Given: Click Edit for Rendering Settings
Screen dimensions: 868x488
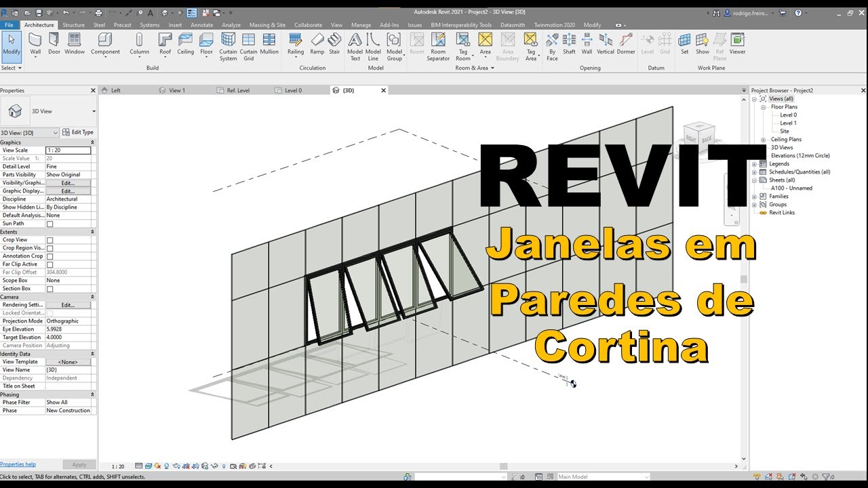Looking at the screenshot, I should point(68,305).
